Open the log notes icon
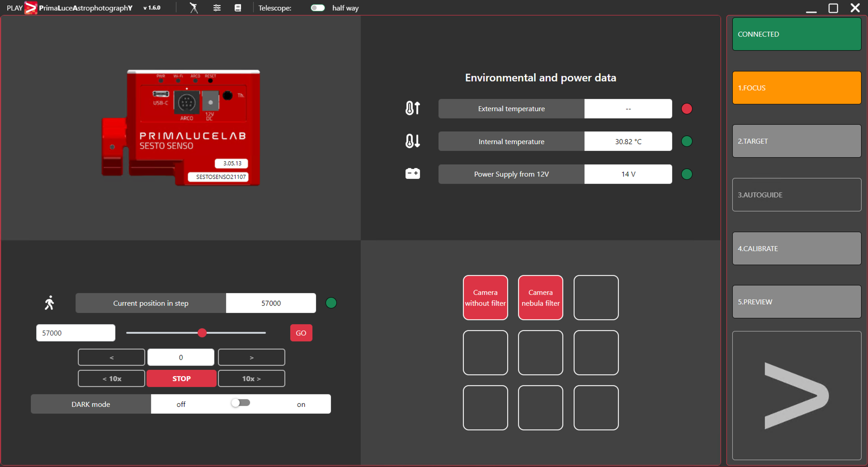Viewport: 868px width, 467px height. [x=238, y=8]
